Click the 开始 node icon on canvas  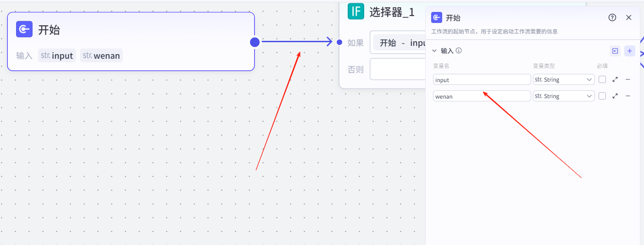24,29
